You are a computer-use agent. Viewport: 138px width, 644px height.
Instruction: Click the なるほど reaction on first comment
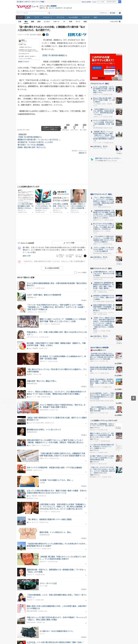(x=70, y=256)
